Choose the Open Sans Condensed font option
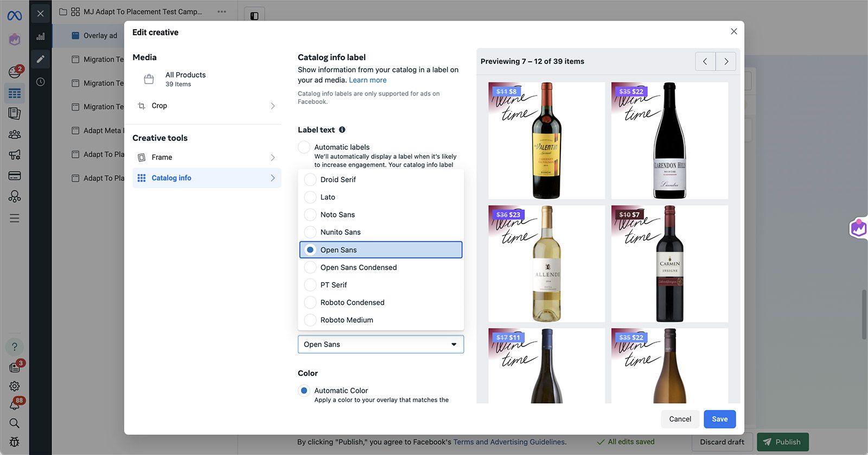This screenshot has height=455, width=868. point(381,267)
